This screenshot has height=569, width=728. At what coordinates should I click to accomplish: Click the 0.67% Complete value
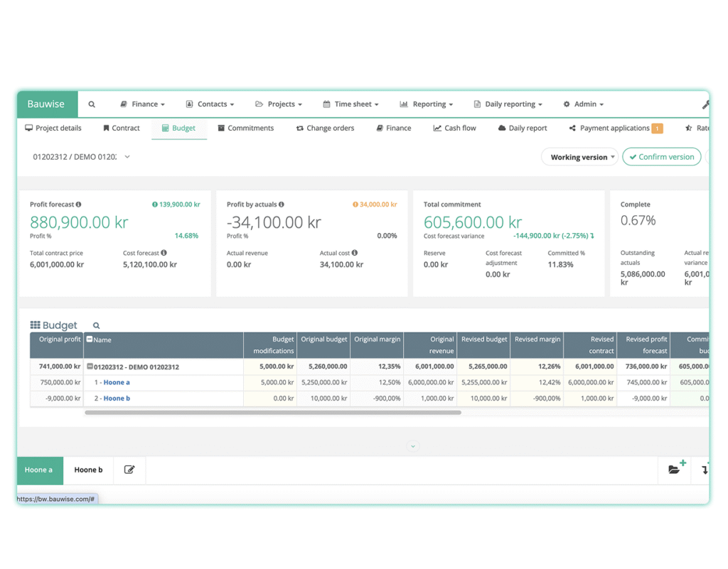point(638,220)
